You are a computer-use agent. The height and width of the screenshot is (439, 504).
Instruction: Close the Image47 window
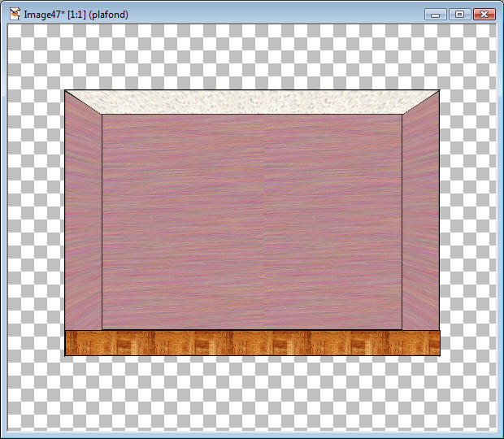point(484,15)
